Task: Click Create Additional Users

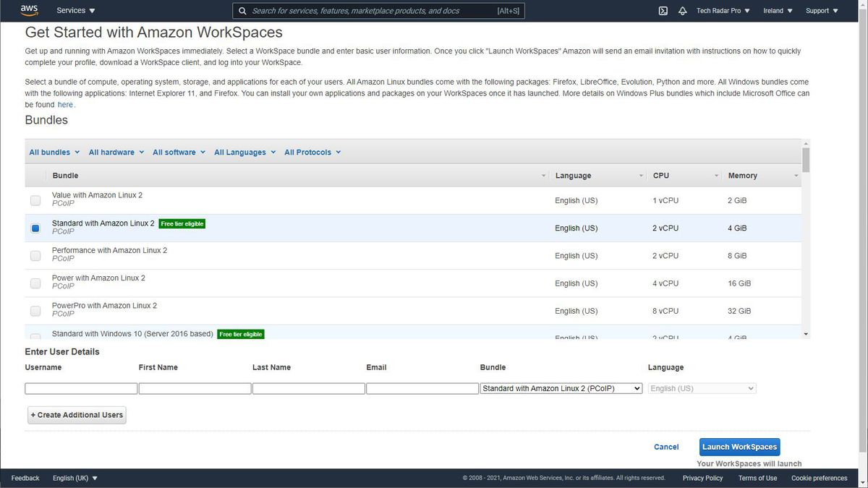Action: tap(76, 415)
